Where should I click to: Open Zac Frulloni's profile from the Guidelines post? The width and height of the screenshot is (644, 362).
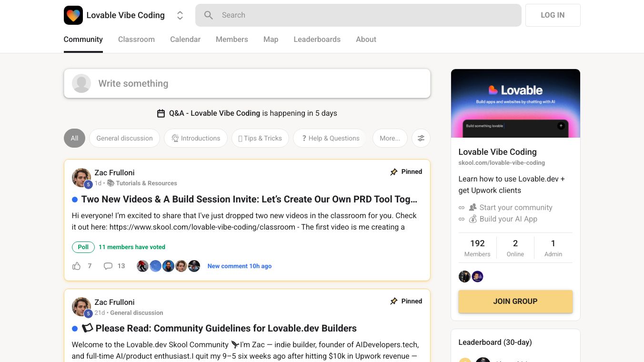[114, 302]
